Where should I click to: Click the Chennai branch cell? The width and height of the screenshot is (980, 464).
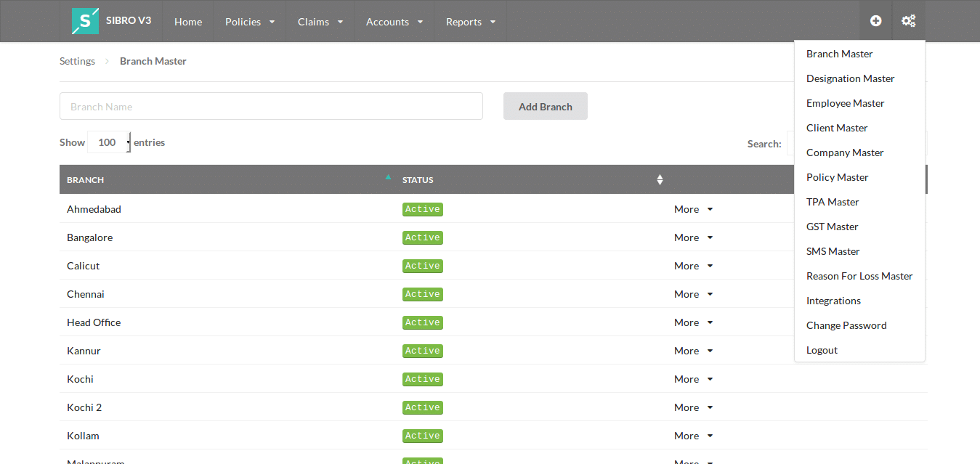click(227, 294)
